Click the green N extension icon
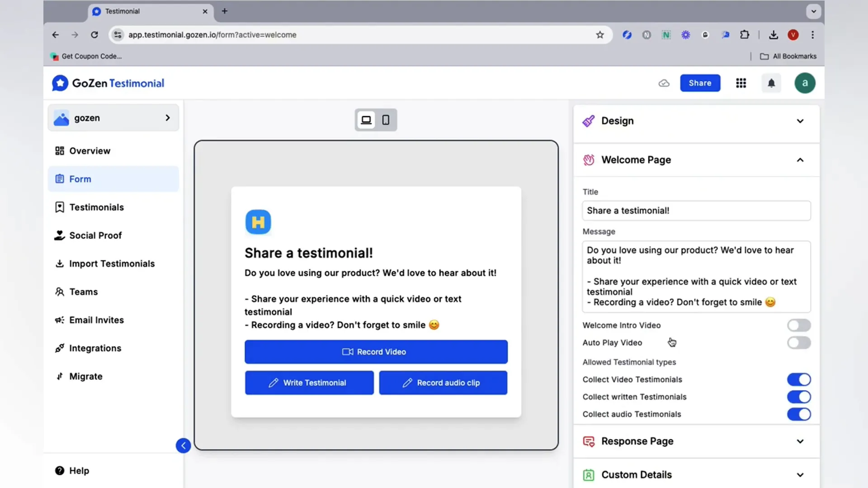Image resolution: width=868 pixels, height=488 pixels. pos(666,35)
